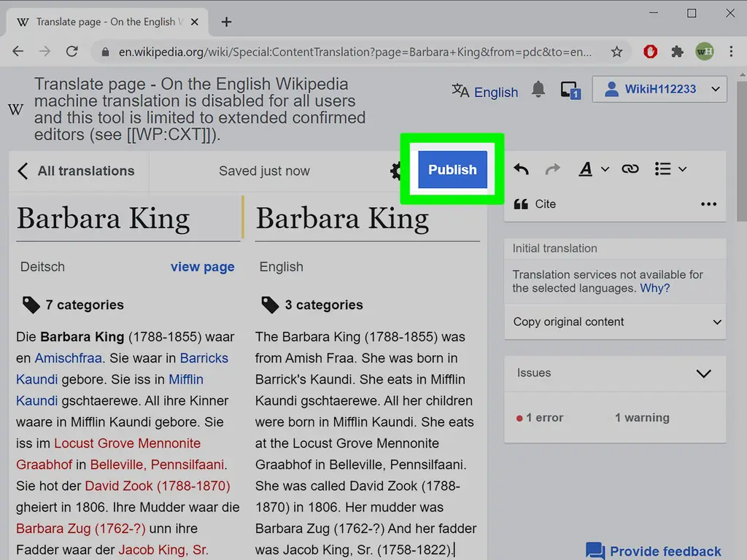Image resolution: width=747 pixels, height=560 pixels.
Task: Click the red shield extension icon
Action: click(x=650, y=52)
